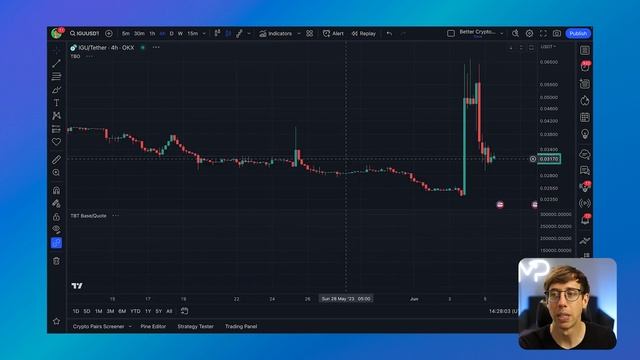Screen dimensions: 640x360
Task: Select the Fibonacci retracement tool
Action: click(x=56, y=76)
